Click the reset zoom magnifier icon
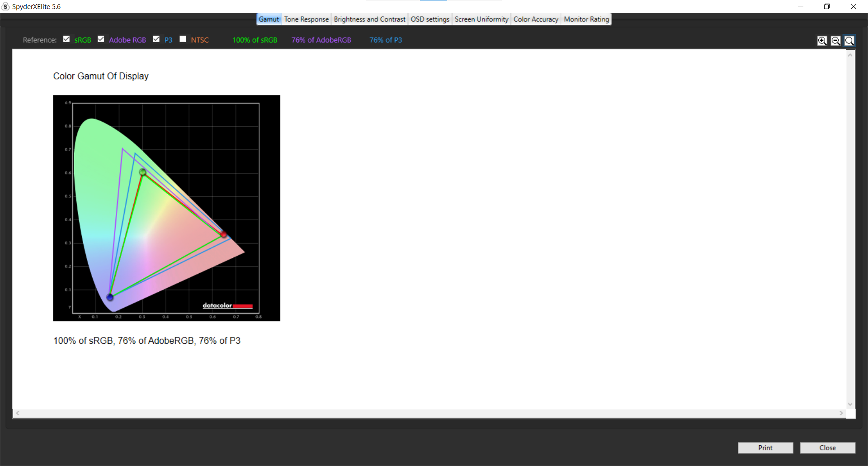 point(849,41)
